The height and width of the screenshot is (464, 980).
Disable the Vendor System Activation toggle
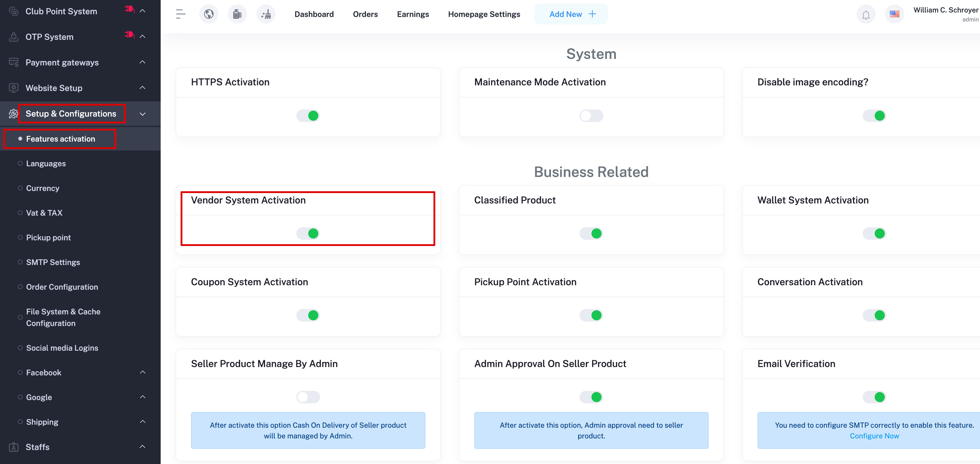click(x=308, y=233)
